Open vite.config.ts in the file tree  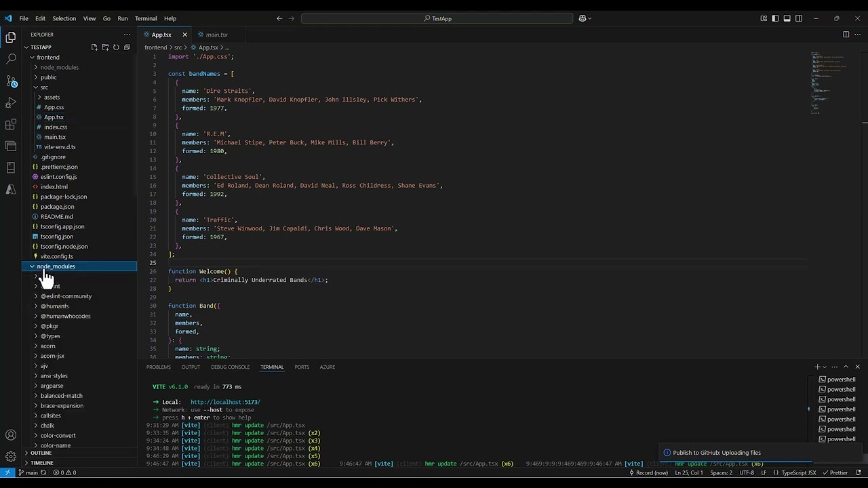56,256
